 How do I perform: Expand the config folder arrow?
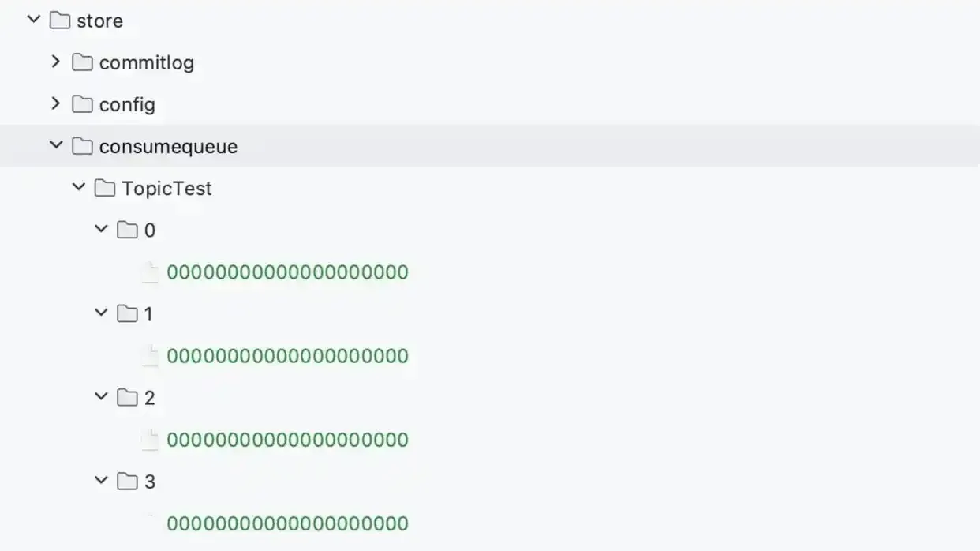(x=55, y=103)
